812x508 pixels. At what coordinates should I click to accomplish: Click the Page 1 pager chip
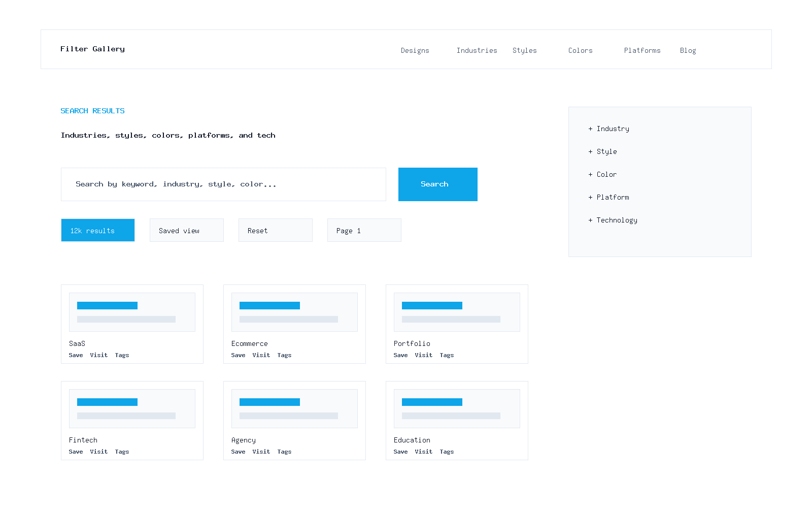pyautogui.click(x=364, y=230)
